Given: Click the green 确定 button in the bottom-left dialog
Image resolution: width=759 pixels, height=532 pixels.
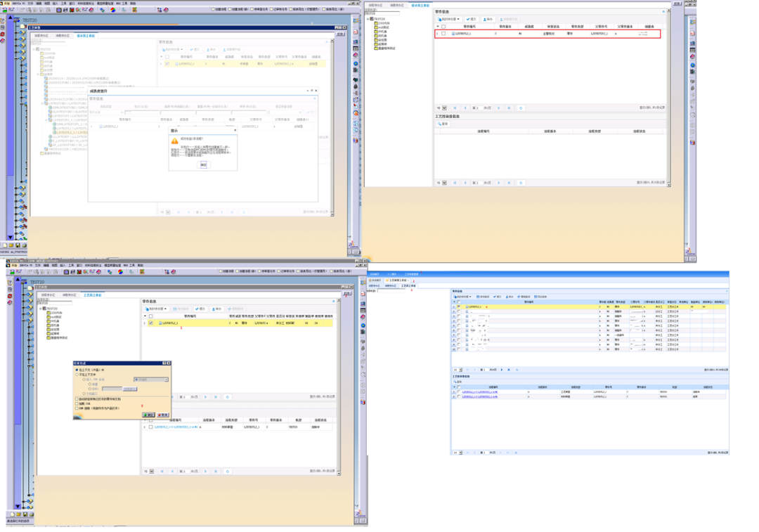Looking at the screenshot, I should (x=148, y=415).
